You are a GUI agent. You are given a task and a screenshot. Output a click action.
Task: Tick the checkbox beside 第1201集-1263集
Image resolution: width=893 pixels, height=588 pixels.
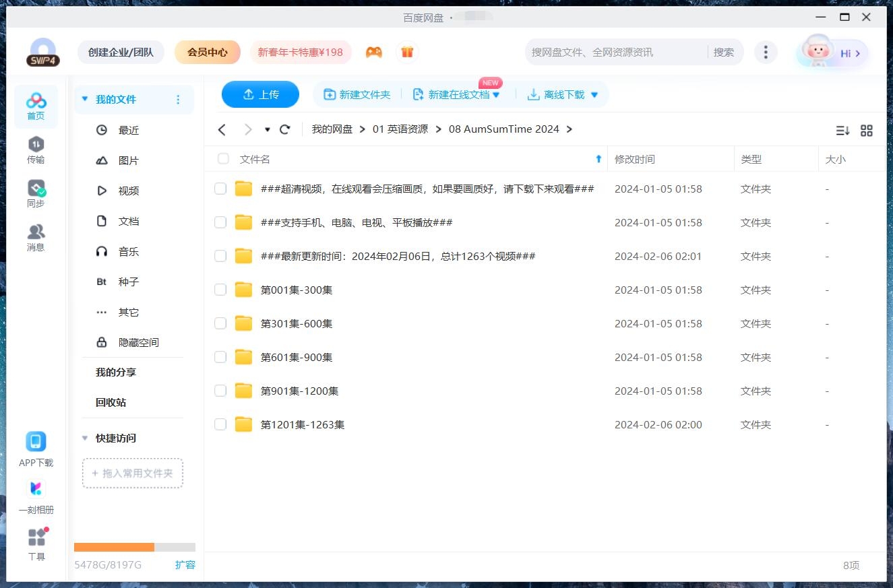click(220, 424)
